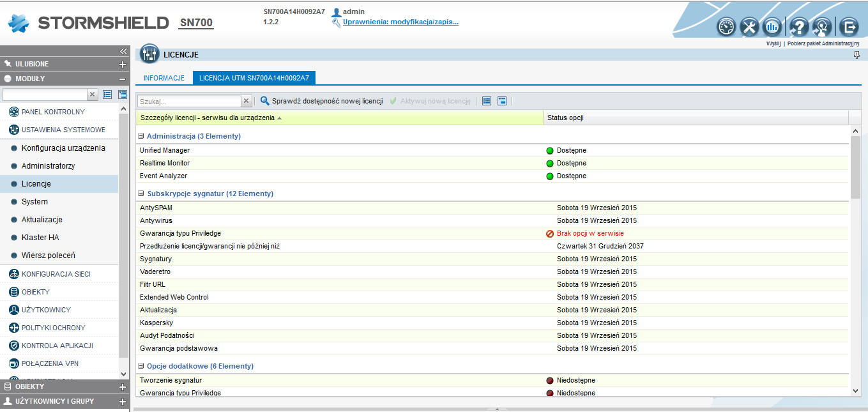Click the Stormshield logo icon
The image size is (868, 412).
[x=20, y=24]
